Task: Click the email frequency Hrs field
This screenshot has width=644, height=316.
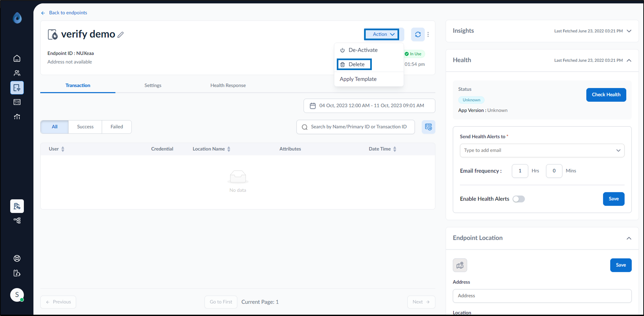Action: point(520,171)
